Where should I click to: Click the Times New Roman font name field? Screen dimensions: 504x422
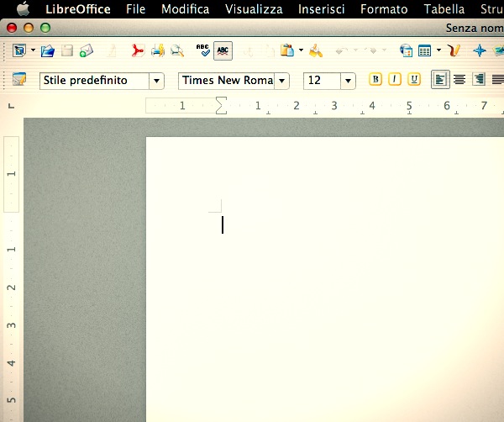[226, 81]
